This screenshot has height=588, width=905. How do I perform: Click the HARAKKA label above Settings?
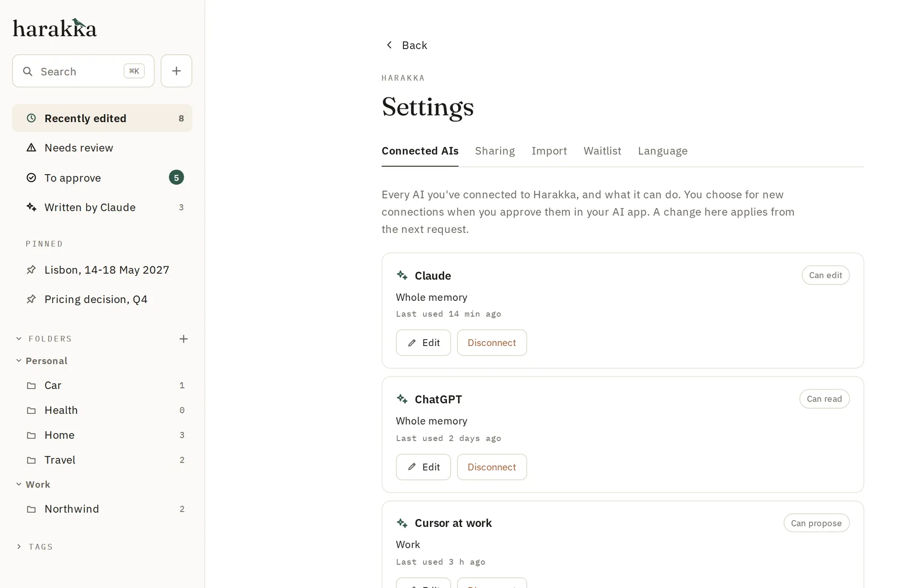click(403, 78)
